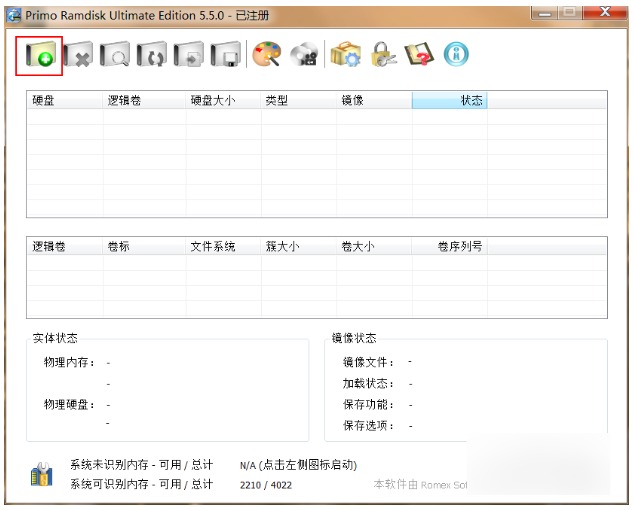Open the box with gear settings icon
Screen dimensions: 634x510
[345, 54]
